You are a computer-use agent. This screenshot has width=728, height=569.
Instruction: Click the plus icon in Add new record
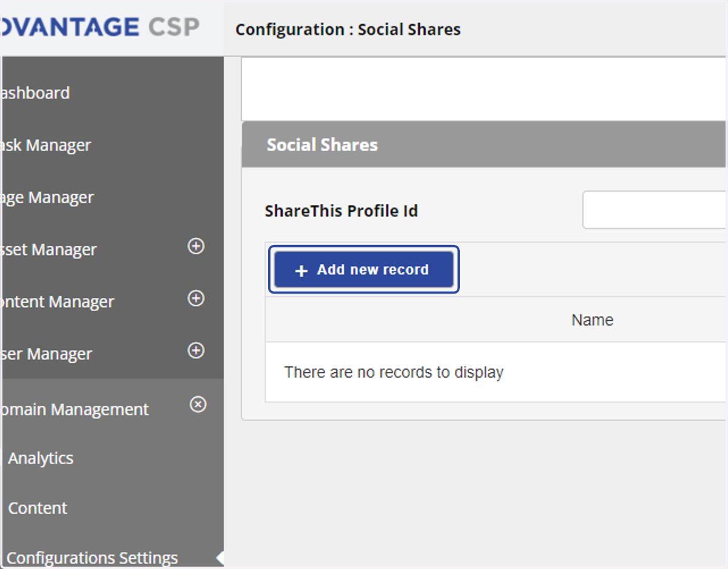(302, 271)
